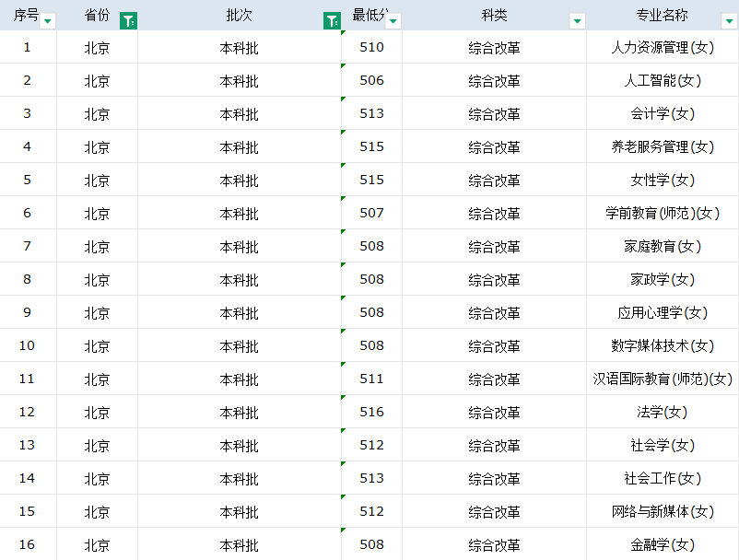This screenshot has height=560, width=739.
Task: Click sequence number 13 cell
Action: (28, 445)
